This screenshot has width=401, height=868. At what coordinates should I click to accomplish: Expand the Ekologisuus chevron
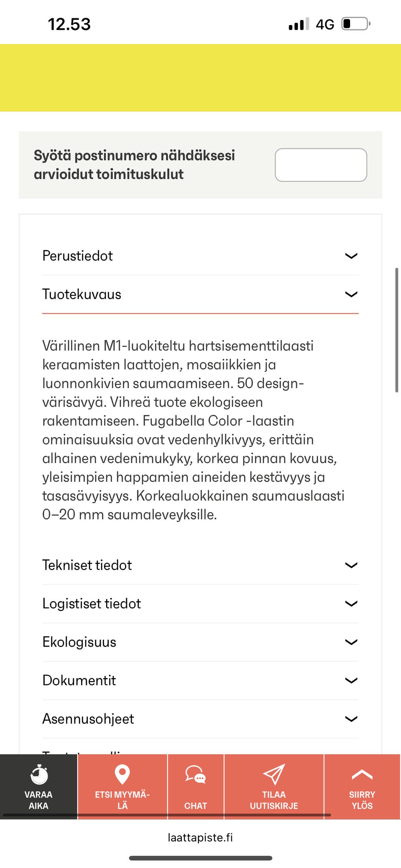[351, 642]
